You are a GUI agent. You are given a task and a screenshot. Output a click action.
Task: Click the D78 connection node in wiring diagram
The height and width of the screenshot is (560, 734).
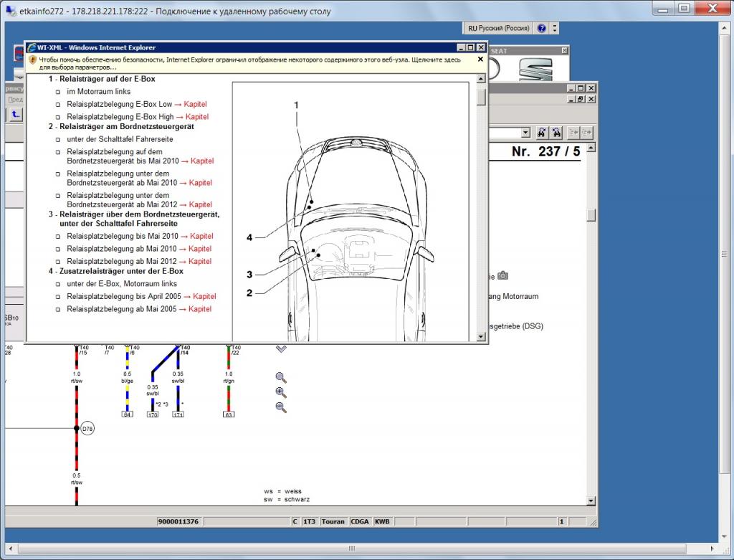pyautogui.click(x=87, y=429)
